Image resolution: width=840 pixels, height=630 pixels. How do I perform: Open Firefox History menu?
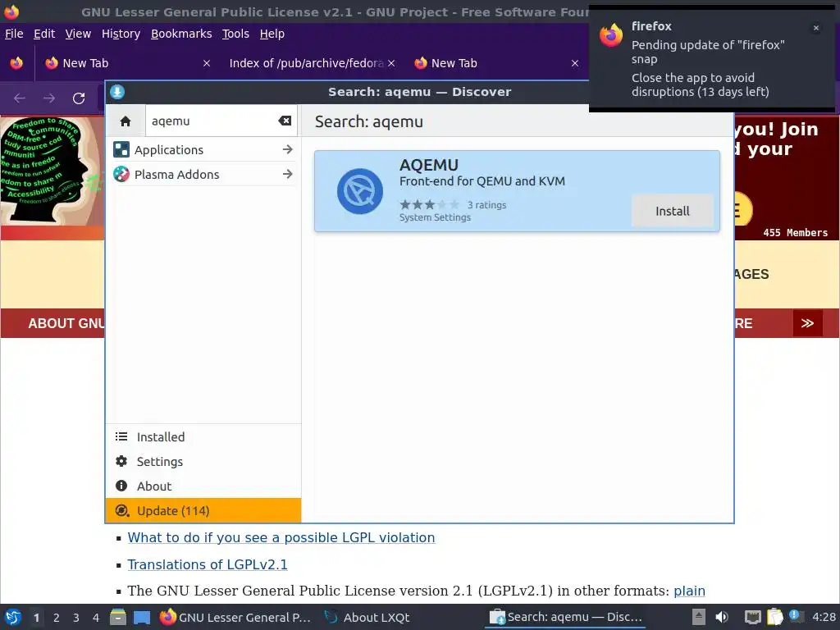[x=121, y=34]
